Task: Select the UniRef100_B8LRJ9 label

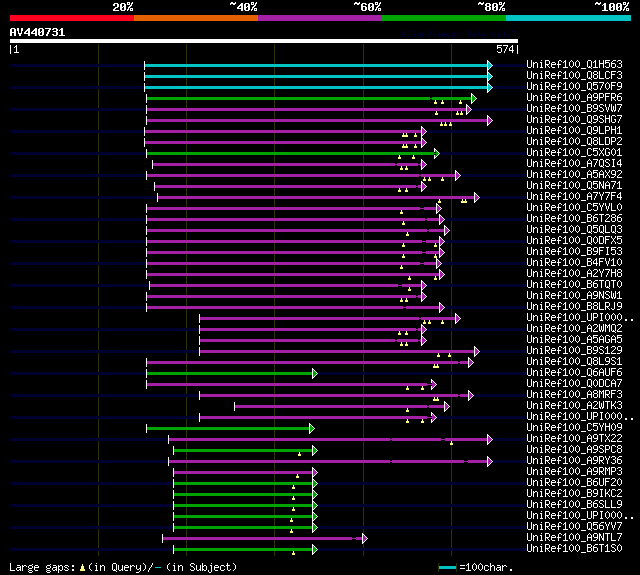Action: [574, 306]
